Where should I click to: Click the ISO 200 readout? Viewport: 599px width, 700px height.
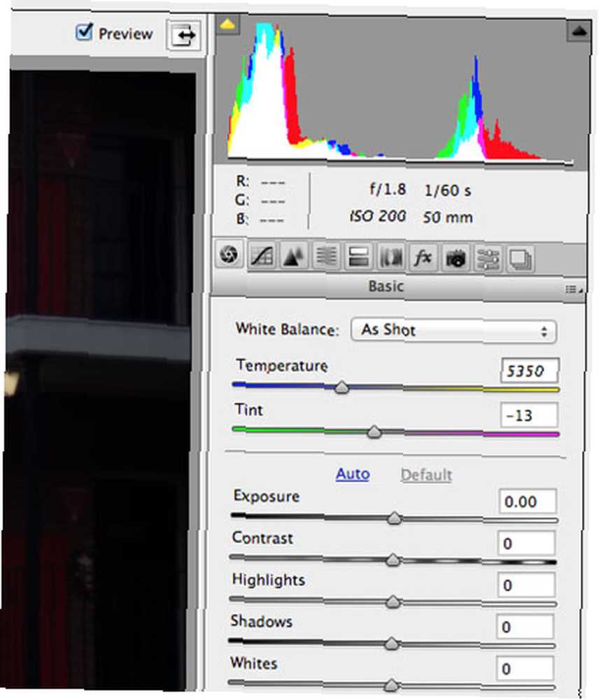click(x=378, y=216)
